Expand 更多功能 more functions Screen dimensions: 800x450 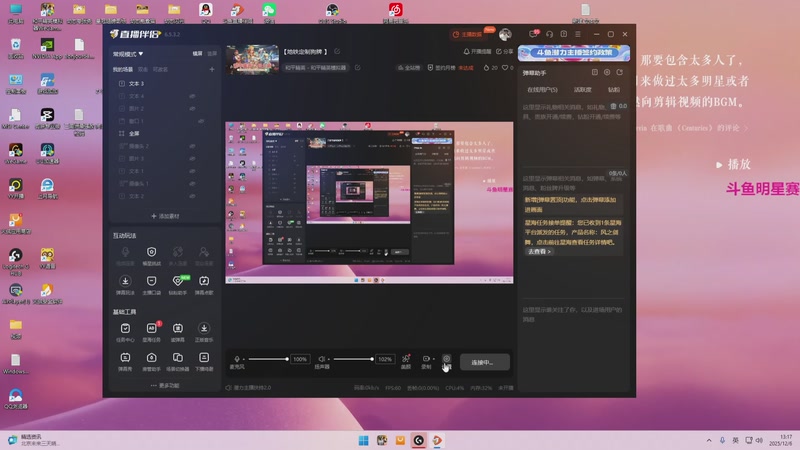coord(165,385)
